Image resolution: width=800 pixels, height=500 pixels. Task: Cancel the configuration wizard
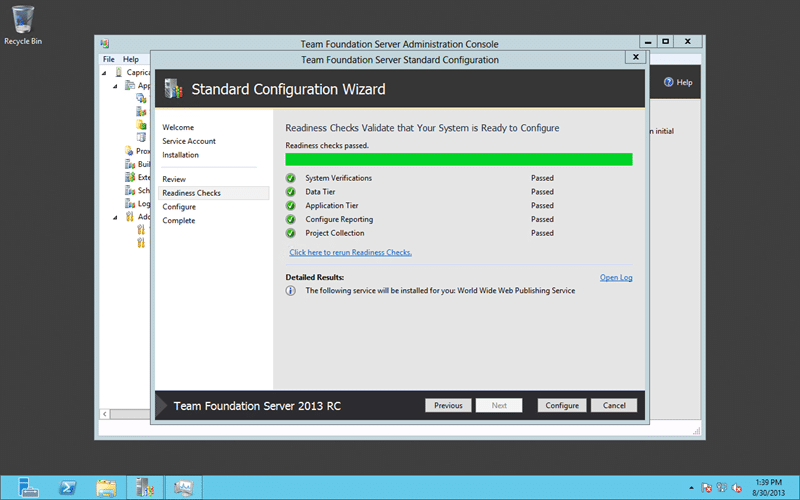[x=614, y=406]
